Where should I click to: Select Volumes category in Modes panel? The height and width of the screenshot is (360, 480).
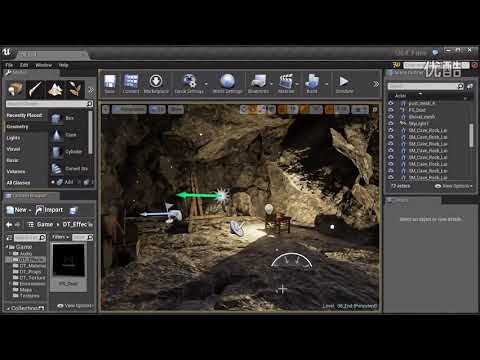tap(16, 171)
